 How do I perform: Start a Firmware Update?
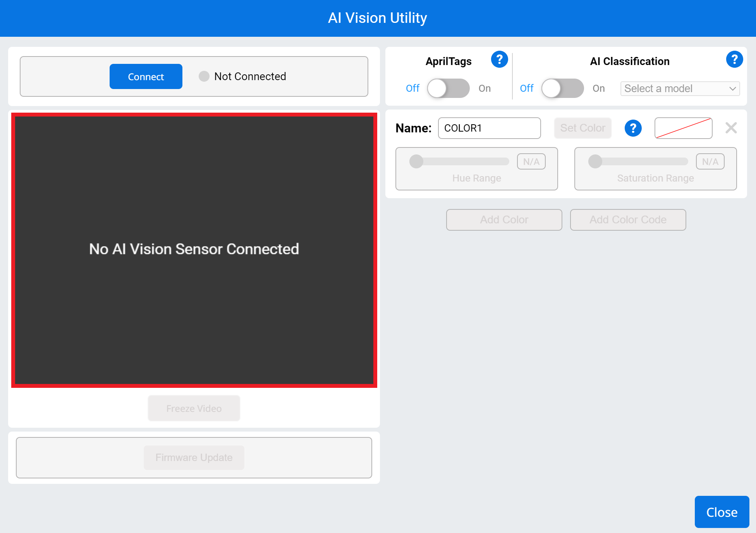pyautogui.click(x=194, y=458)
